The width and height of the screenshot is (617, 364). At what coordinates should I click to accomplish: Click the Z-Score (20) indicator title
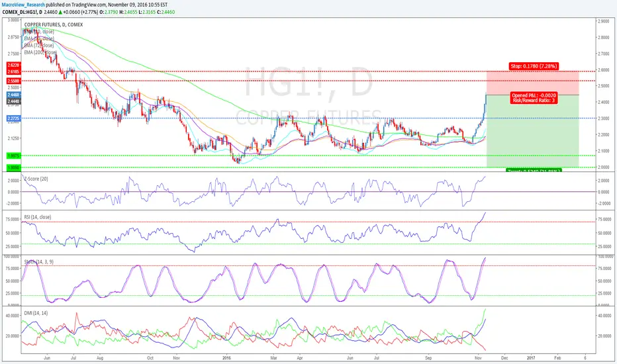coord(36,179)
